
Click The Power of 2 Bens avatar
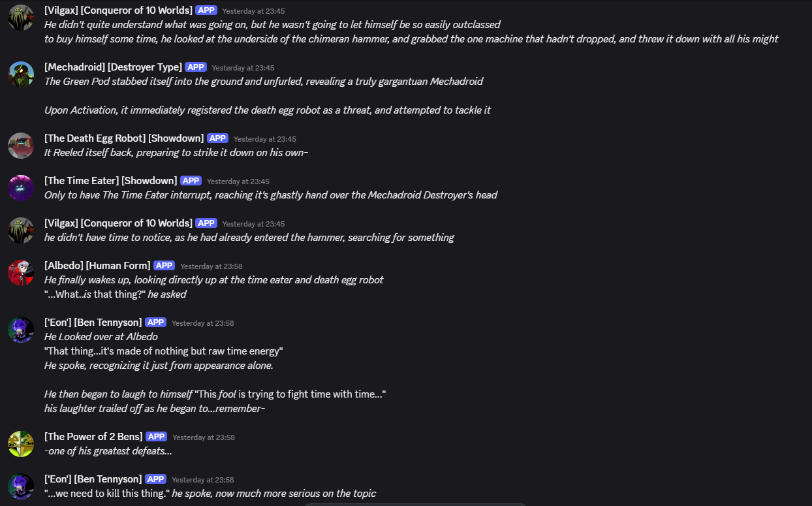(21, 444)
